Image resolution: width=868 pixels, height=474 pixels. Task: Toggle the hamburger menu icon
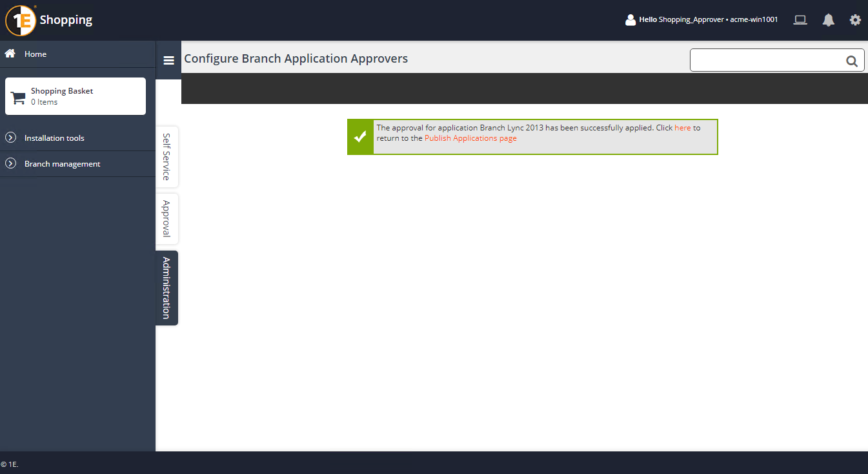(169, 61)
